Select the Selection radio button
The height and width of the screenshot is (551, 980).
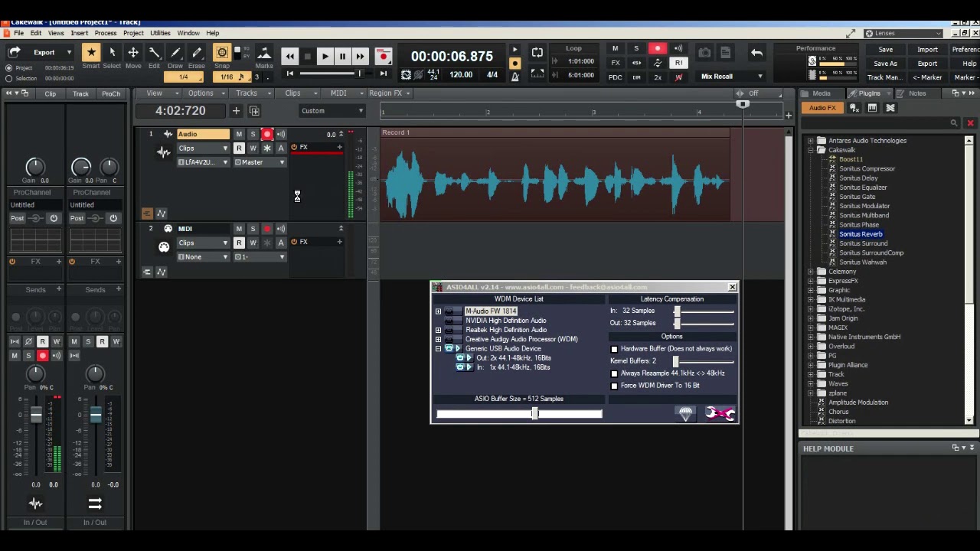point(8,78)
